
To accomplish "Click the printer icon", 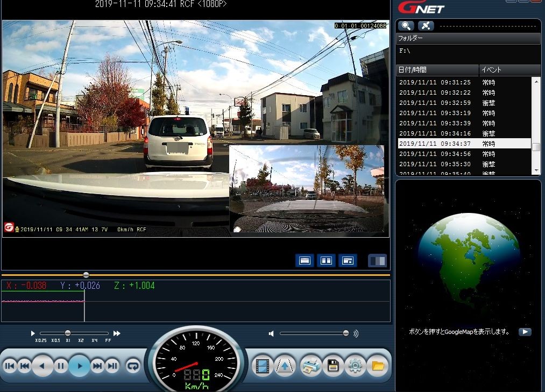I will click(310, 366).
